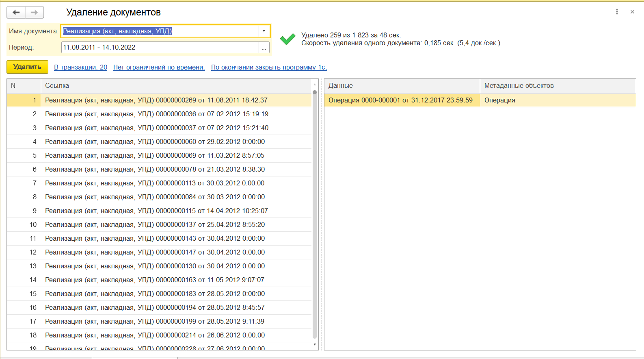Screen dimensions: 644x359
Task: Open the three-dot more options menu
Action: (617, 12)
